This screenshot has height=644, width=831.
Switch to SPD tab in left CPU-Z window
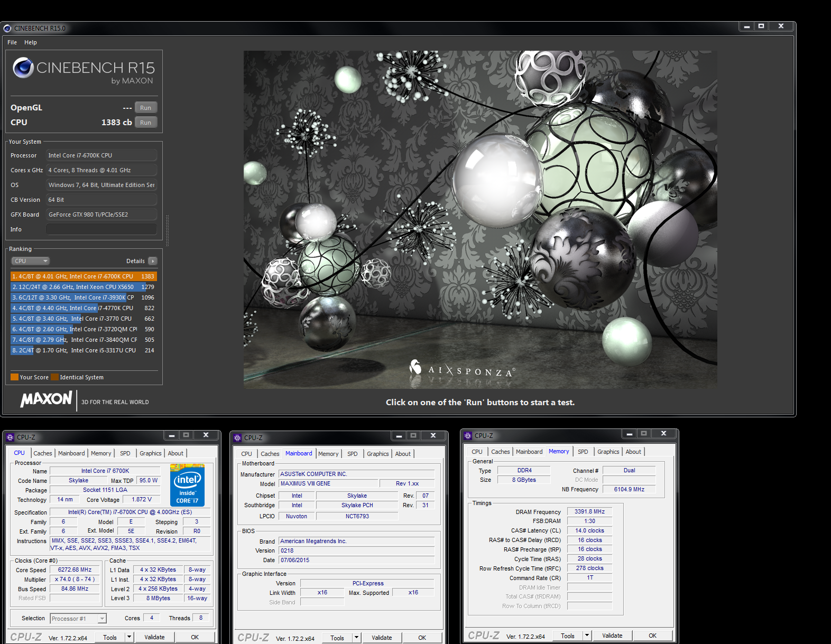125,453
